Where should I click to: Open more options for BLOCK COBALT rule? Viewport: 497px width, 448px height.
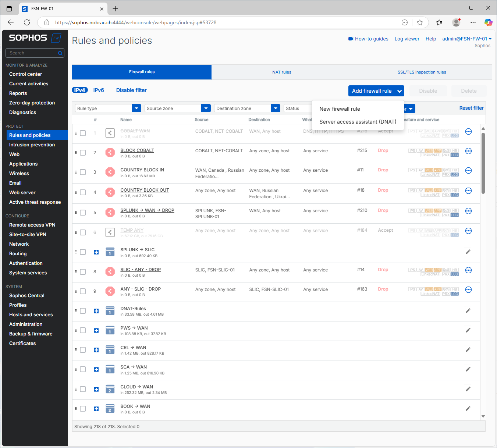pos(468,151)
